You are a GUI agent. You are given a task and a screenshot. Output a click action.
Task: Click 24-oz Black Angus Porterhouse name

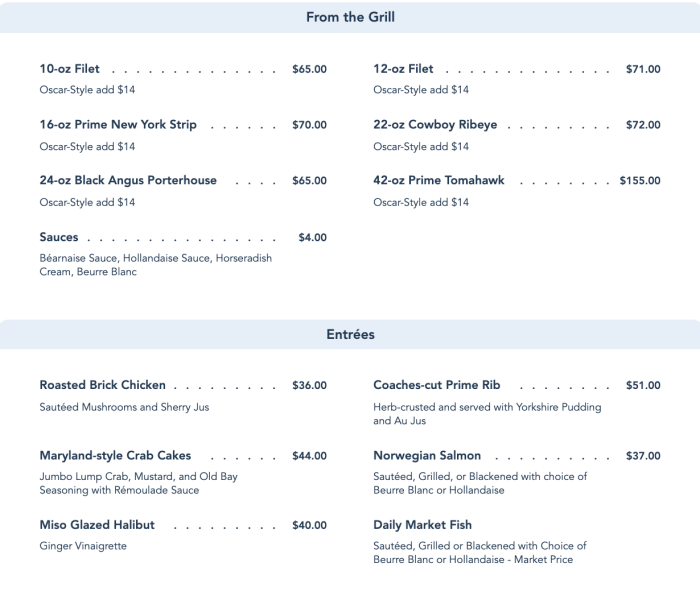pyautogui.click(x=128, y=181)
